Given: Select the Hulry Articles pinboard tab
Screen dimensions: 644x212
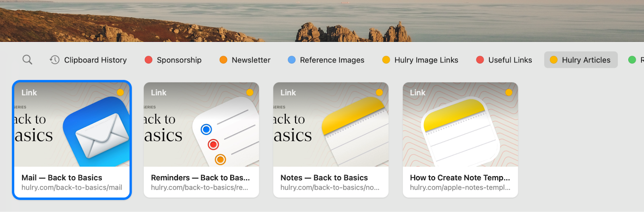Looking at the screenshot, I should tap(581, 60).
